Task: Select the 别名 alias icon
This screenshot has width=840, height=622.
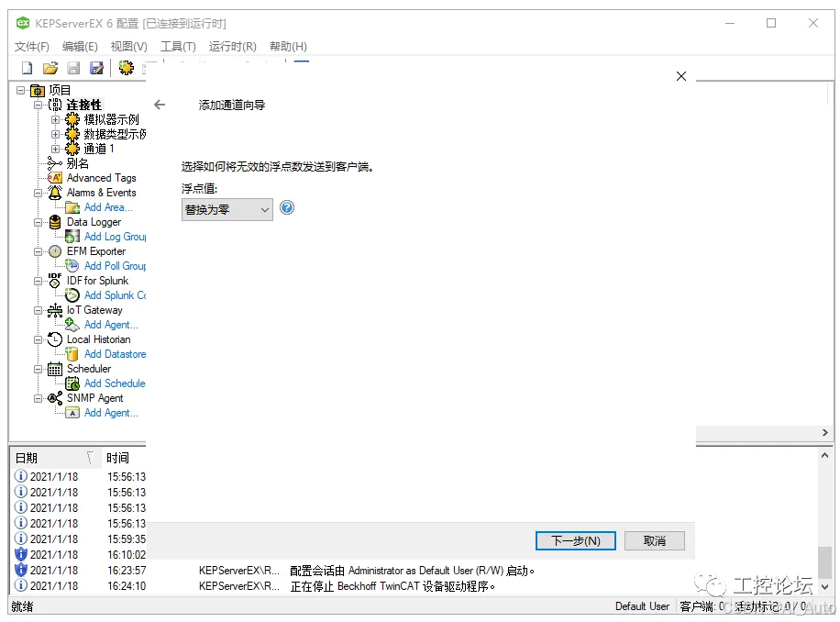Action: pyautogui.click(x=55, y=163)
